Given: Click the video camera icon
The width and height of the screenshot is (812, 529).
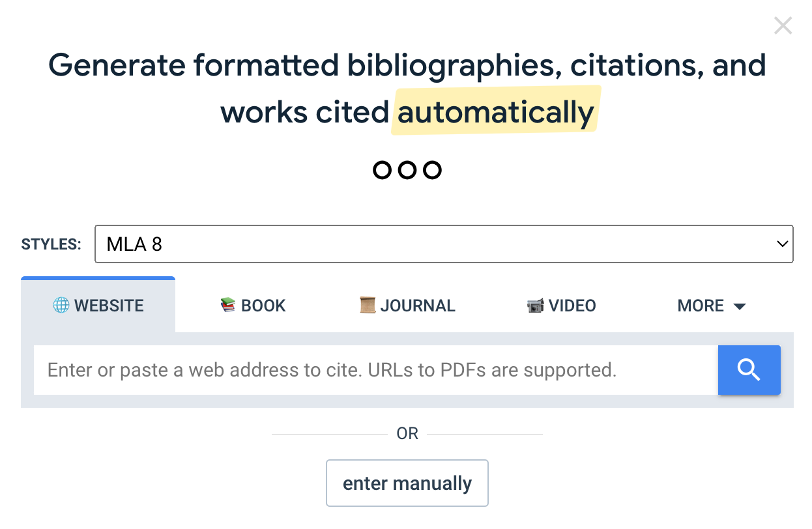Looking at the screenshot, I should (535, 306).
